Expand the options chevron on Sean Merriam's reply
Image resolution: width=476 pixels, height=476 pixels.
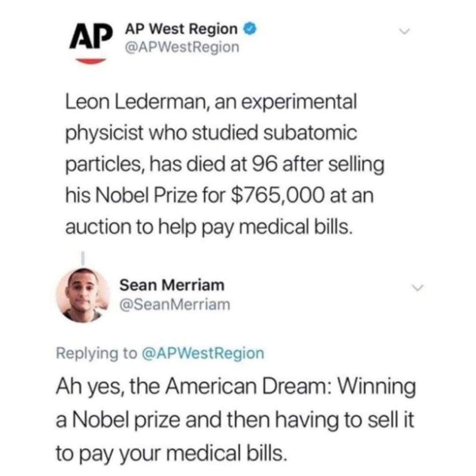[419, 289]
